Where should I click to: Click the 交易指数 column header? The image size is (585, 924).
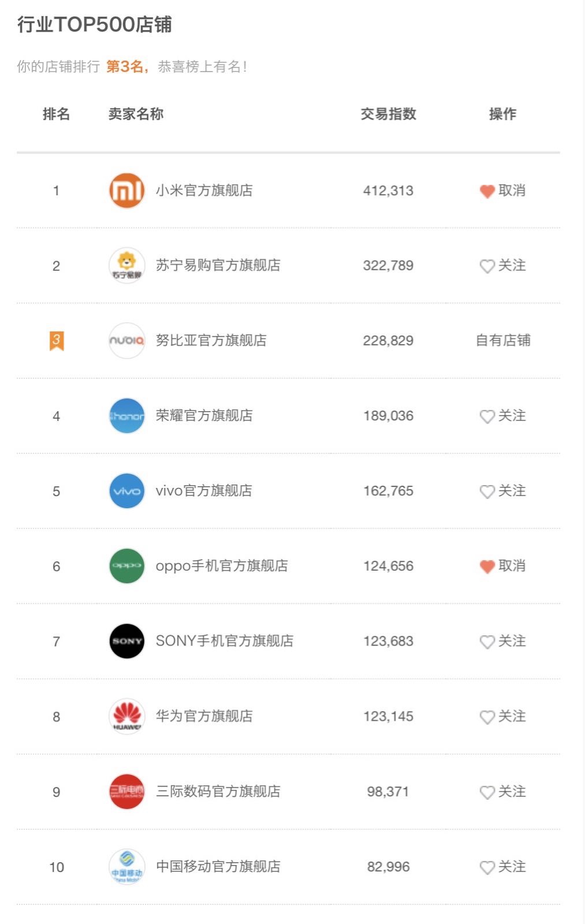[388, 114]
